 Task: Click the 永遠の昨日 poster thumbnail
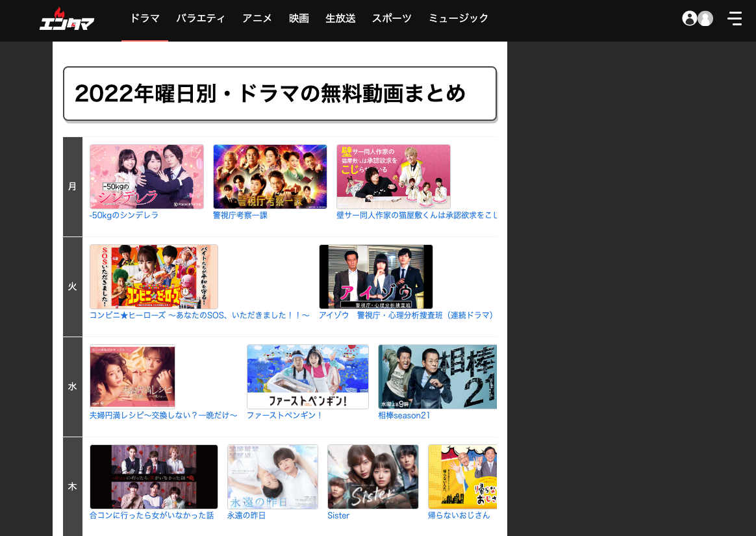point(272,477)
